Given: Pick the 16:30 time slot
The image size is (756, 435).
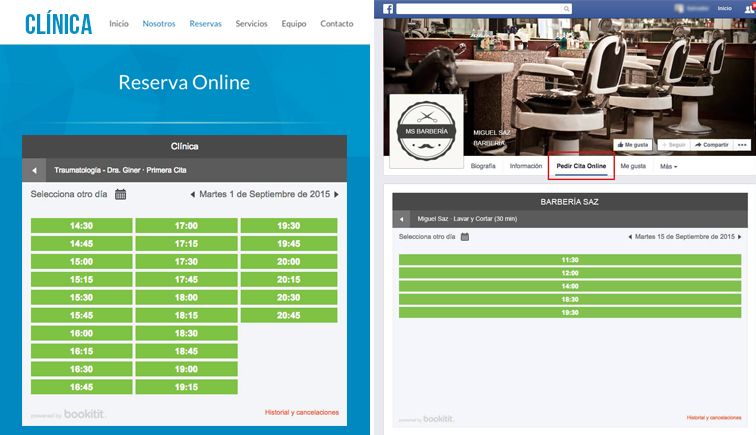Looking at the screenshot, I should coord(81,369).
